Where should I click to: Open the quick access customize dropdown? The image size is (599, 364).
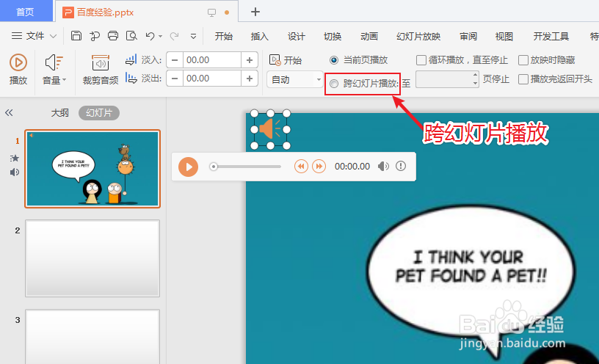pos(193,36)
